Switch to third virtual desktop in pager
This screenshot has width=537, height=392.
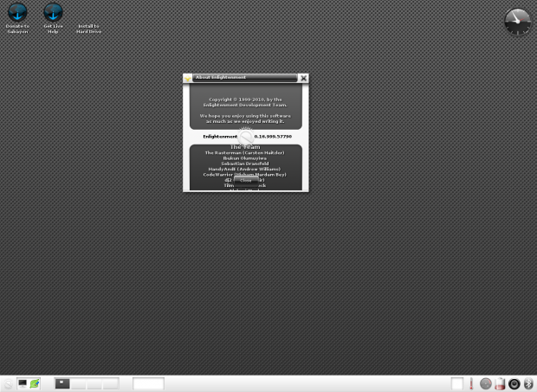[x=94, y=383]
